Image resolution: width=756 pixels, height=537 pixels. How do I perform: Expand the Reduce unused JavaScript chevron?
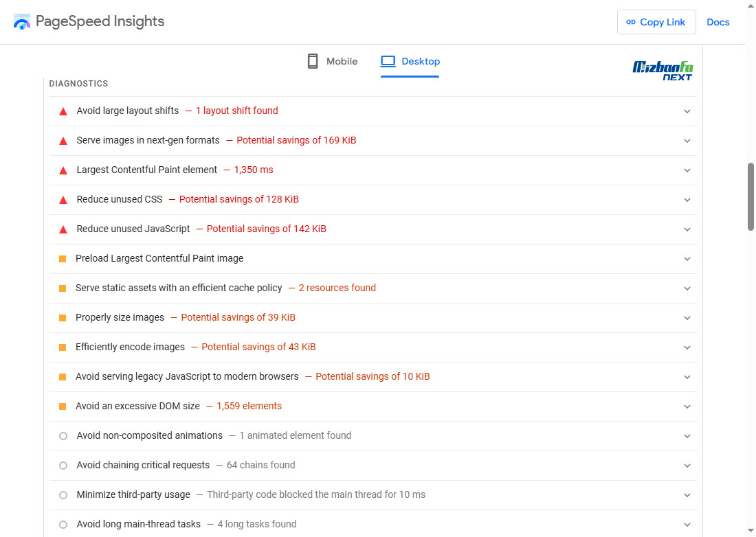tap(687, 230)
